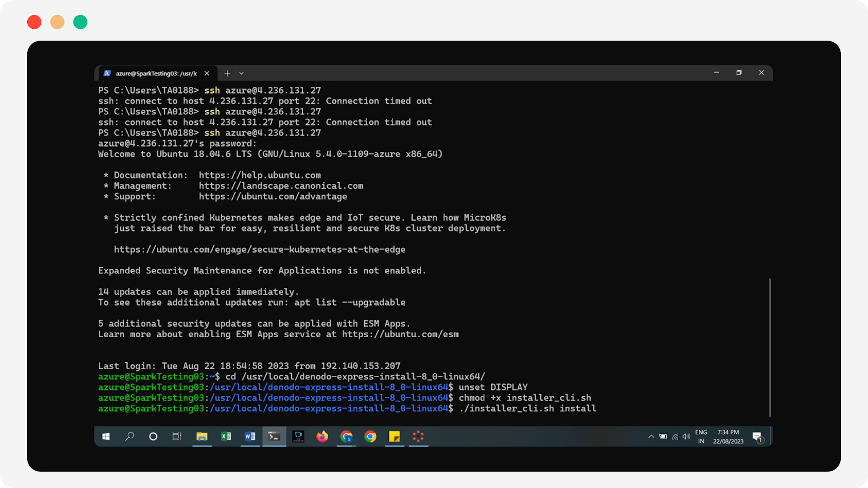Open notification center icon

point(758,437)
